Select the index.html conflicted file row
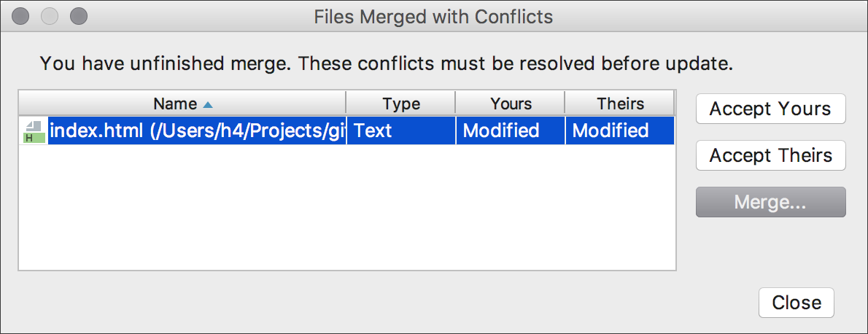 click(x=347, y=131)
